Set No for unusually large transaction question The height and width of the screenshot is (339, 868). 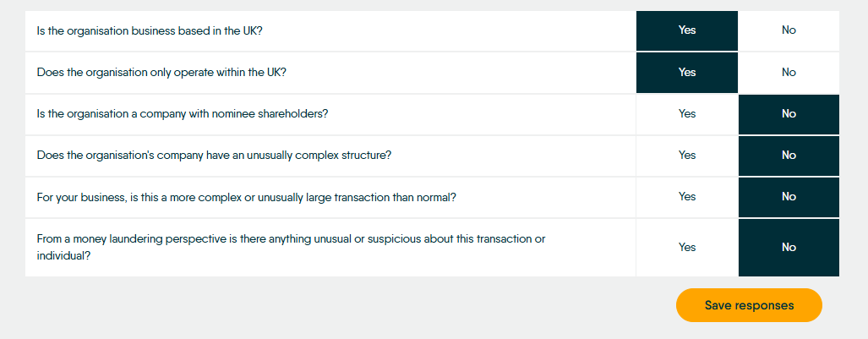point(789,197)
